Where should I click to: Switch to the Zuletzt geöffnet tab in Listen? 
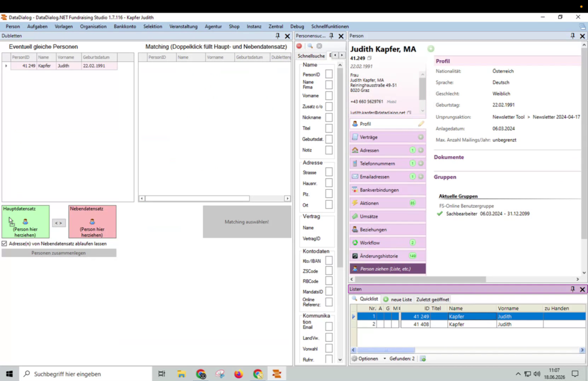[x=432, y=300]
